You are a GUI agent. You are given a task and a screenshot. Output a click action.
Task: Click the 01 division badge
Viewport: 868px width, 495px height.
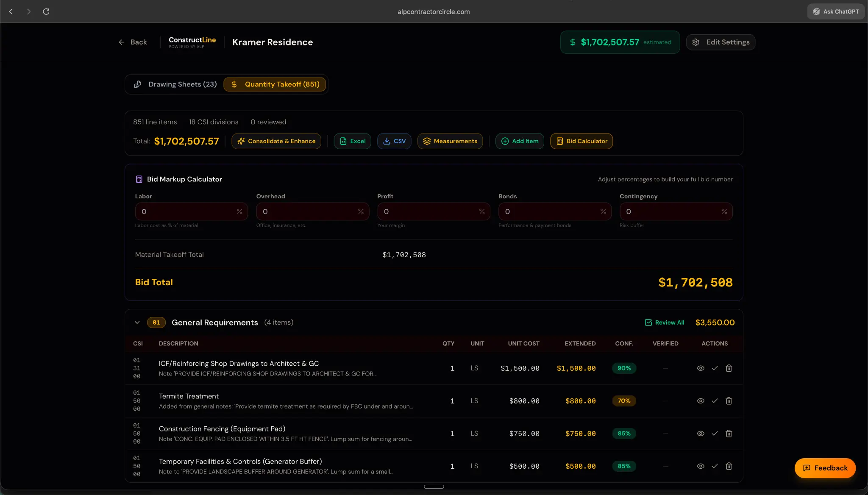coord(156,323)
